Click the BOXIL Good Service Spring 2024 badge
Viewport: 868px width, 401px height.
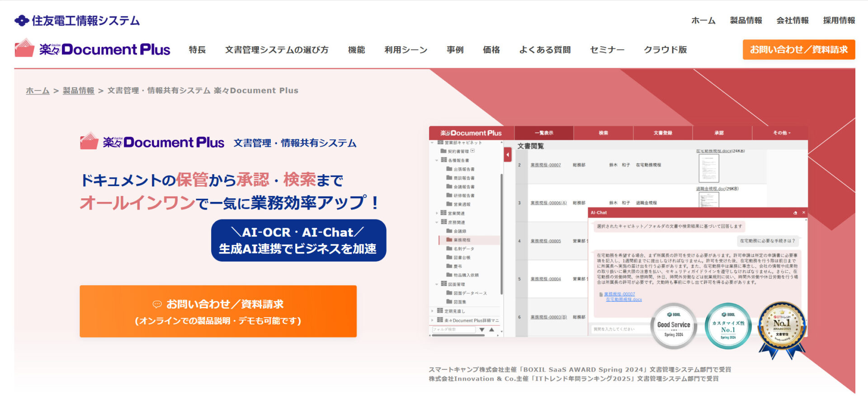click(x=674, y=326)
